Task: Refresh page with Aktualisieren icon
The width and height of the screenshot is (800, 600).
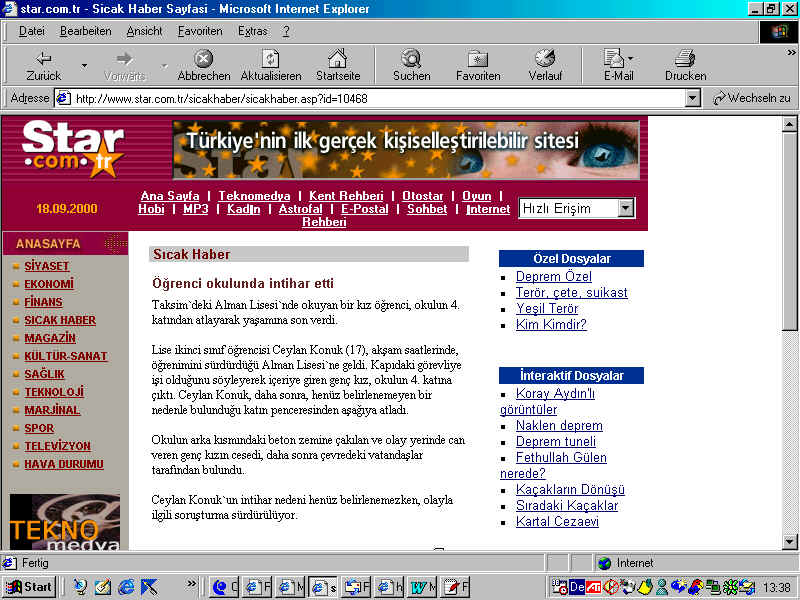Action: coord(270,59)
